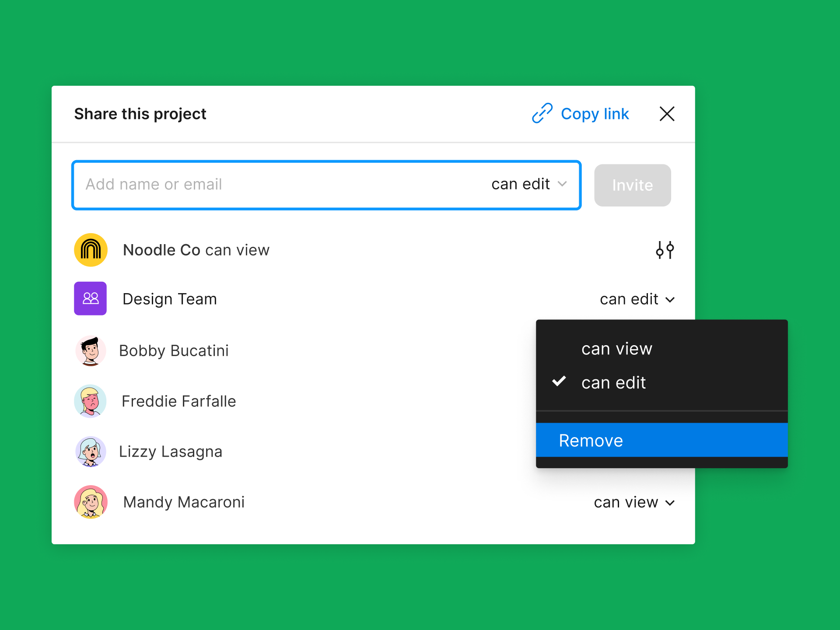Click Bobby Bucatini's avatar
The width and height of the screenshot is (840, 630).
click(x=90, y=350)
